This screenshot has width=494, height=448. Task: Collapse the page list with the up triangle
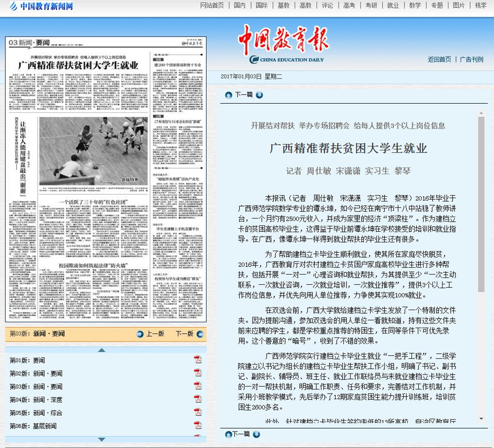click(101, 350)
